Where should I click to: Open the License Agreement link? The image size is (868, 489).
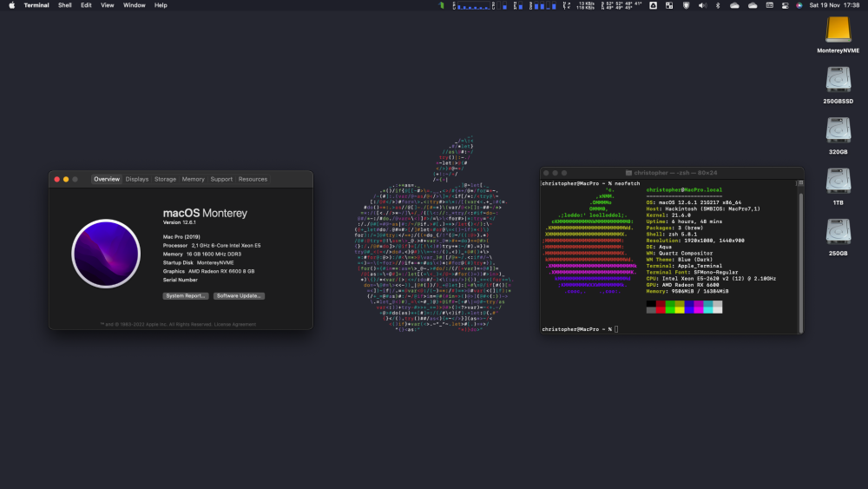(x=234, y=325)
